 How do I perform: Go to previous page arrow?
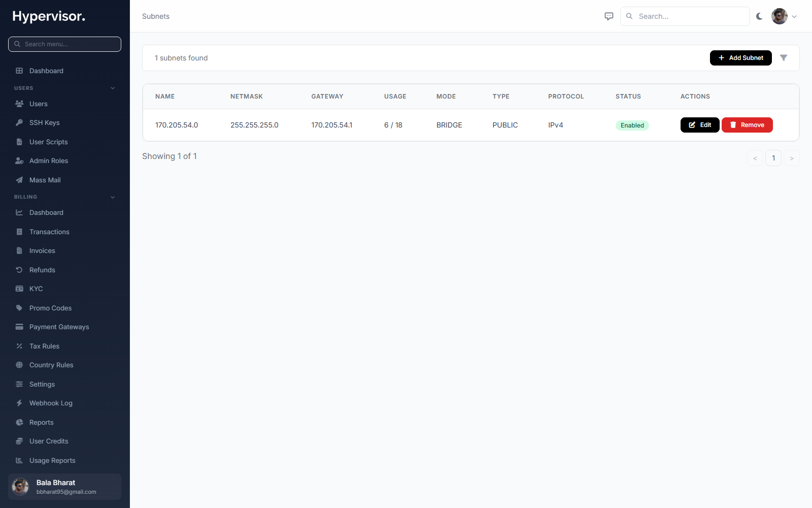755,158
